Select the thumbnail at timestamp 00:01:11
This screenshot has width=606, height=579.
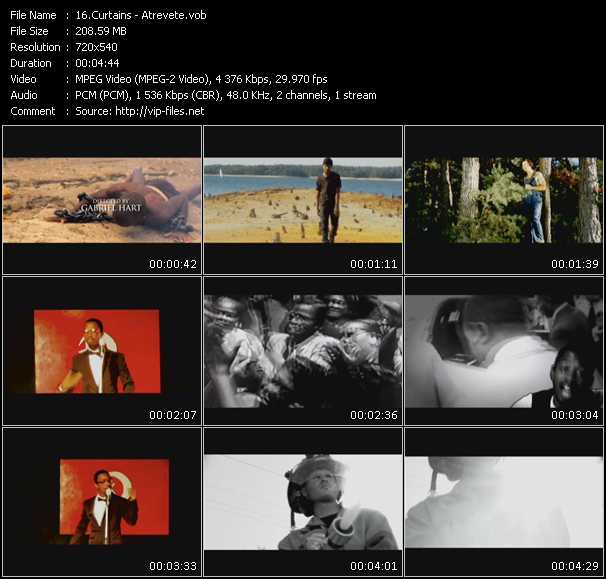click(x=303, y=200)
